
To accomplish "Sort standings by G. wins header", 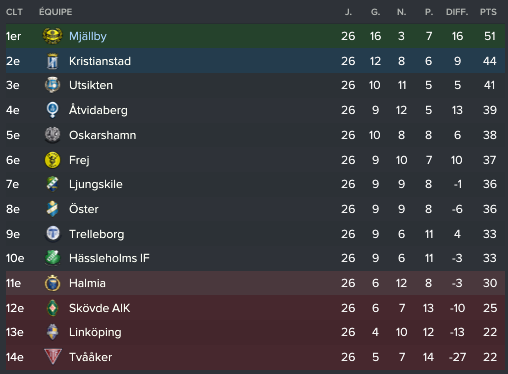I will [375, 12].
